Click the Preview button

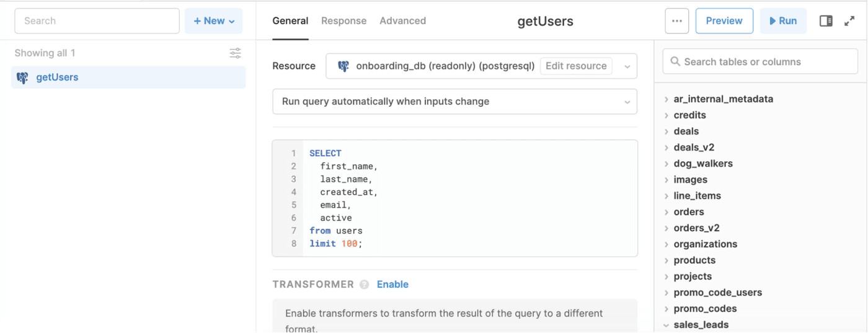tap(724, 21)
